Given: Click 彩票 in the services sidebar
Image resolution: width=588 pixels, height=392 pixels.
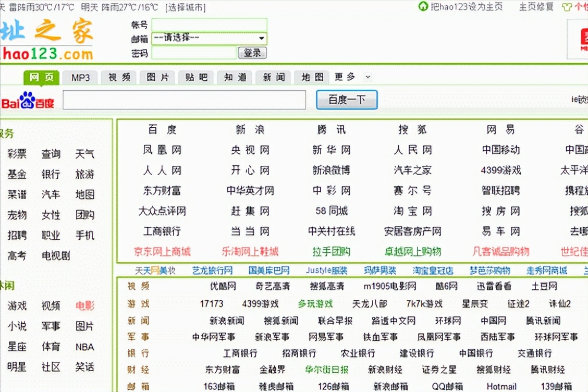Looking at the screenshot, I should pos(17,154).
